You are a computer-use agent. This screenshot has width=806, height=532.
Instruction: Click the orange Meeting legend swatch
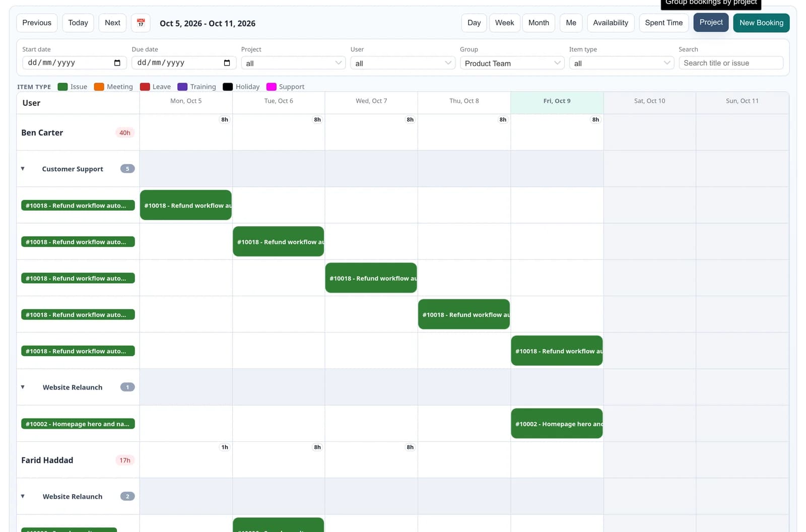tap(99, 87)
